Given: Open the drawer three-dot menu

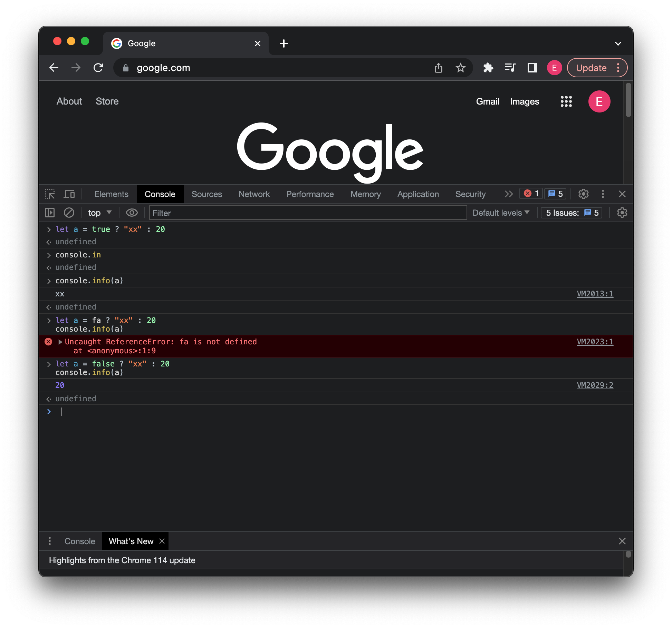Looking at the screenshot, I should (x=50, y=541).
